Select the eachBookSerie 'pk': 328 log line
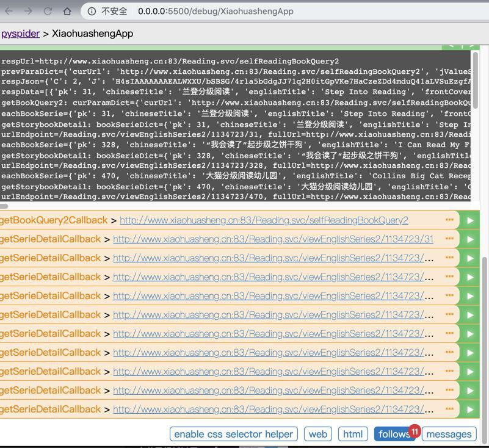This screenshot has height=448, width=489. [x=236, y=145]
